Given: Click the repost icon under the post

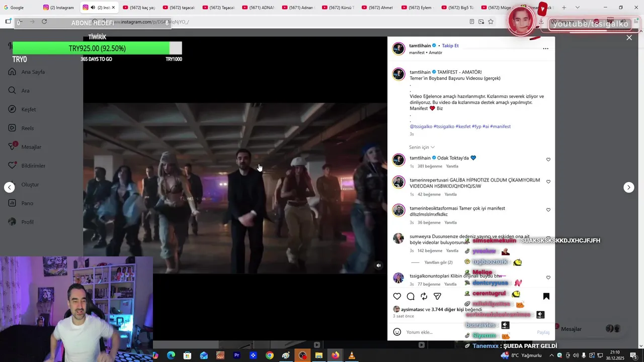Looking at the screenshot, I should pos(424,296).
